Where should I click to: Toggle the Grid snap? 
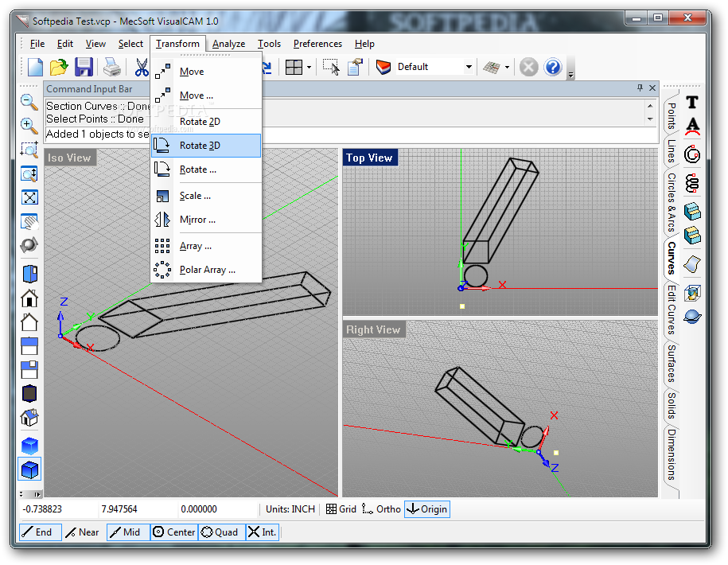pos(341,509)
